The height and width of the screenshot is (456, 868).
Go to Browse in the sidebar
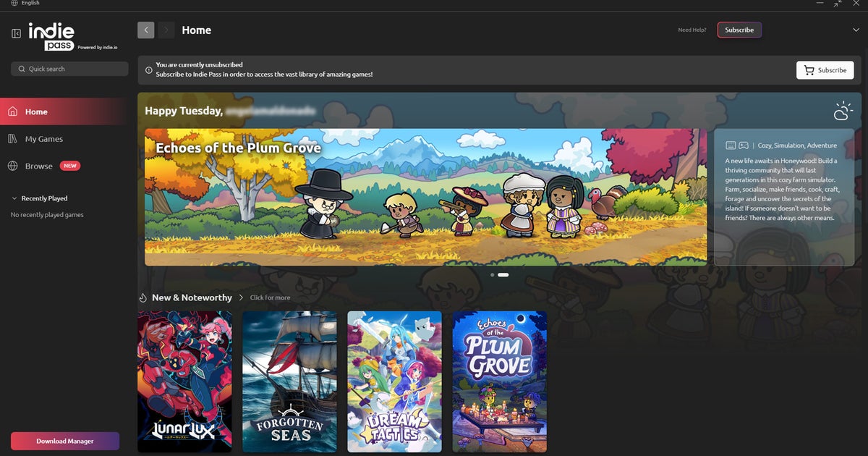(x=39, y=166)
